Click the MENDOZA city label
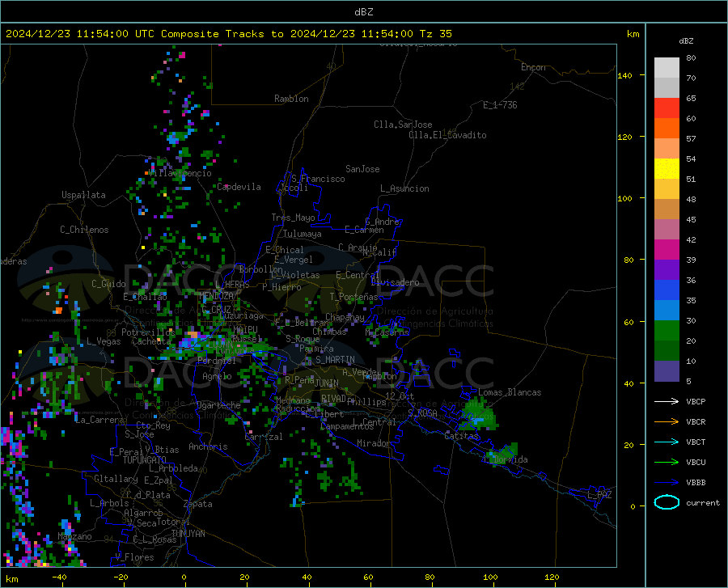The width and height of the screenshot is (728, 588). point(216,296)
